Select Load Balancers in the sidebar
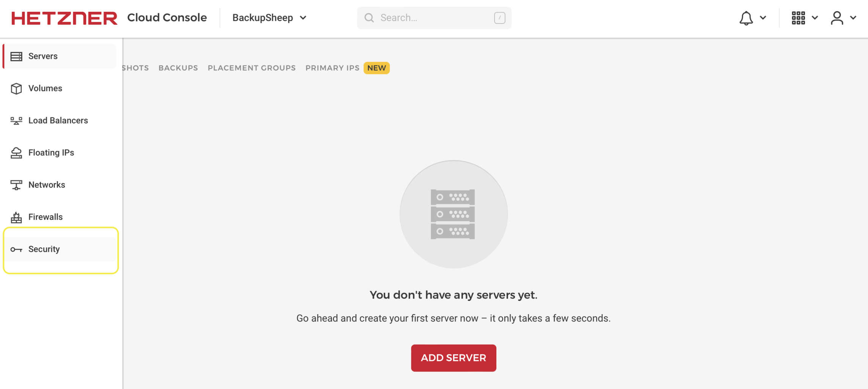 (x=60, y=121)
